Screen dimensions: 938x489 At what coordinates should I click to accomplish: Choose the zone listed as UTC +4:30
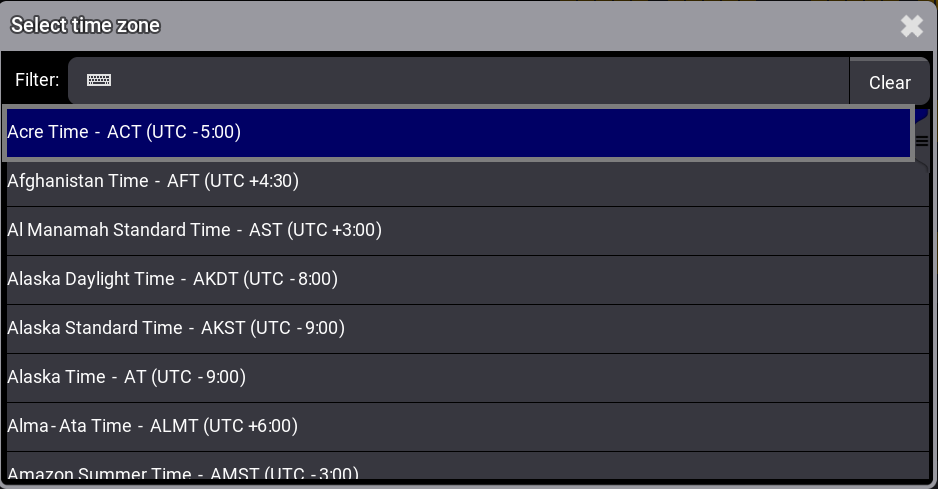coord(467,182)
